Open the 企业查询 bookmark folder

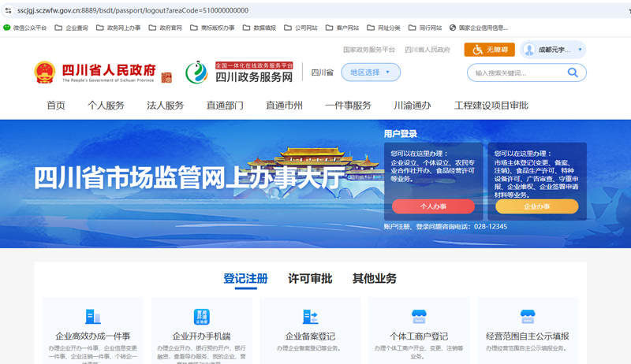[72, 28]
